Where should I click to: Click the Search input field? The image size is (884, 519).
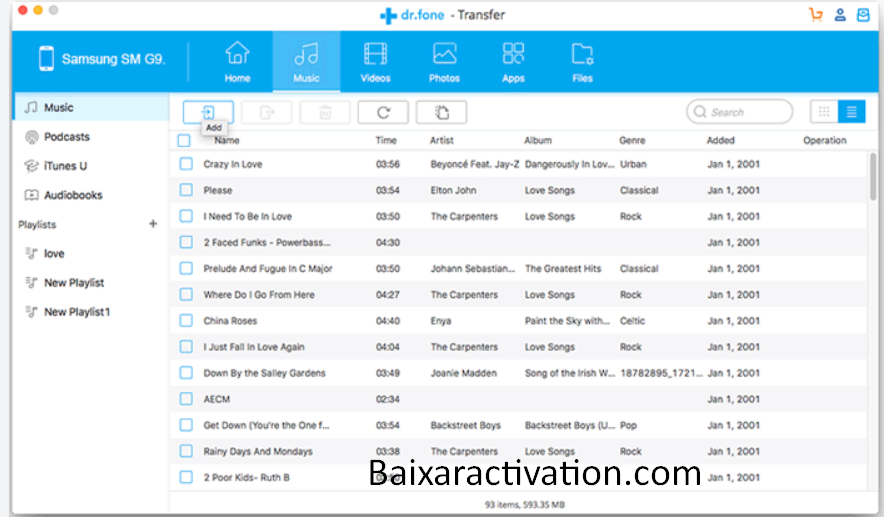(740, 112)
